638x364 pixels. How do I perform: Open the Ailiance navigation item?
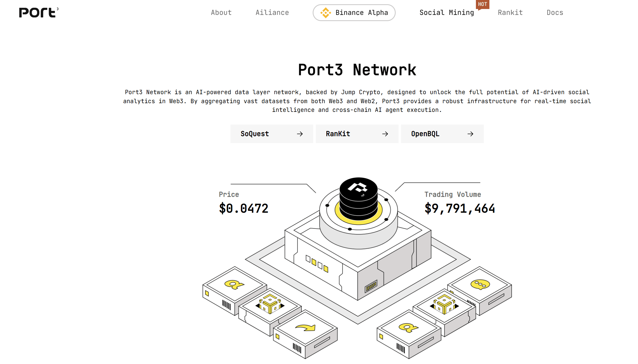click(x=272, y=13)
